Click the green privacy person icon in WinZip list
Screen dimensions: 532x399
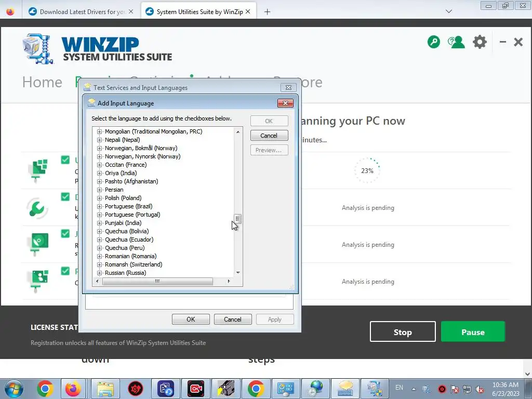(39, 280)
